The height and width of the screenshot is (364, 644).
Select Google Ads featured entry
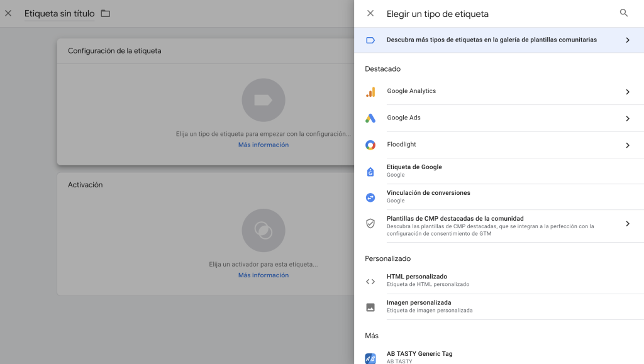point(499,118)
